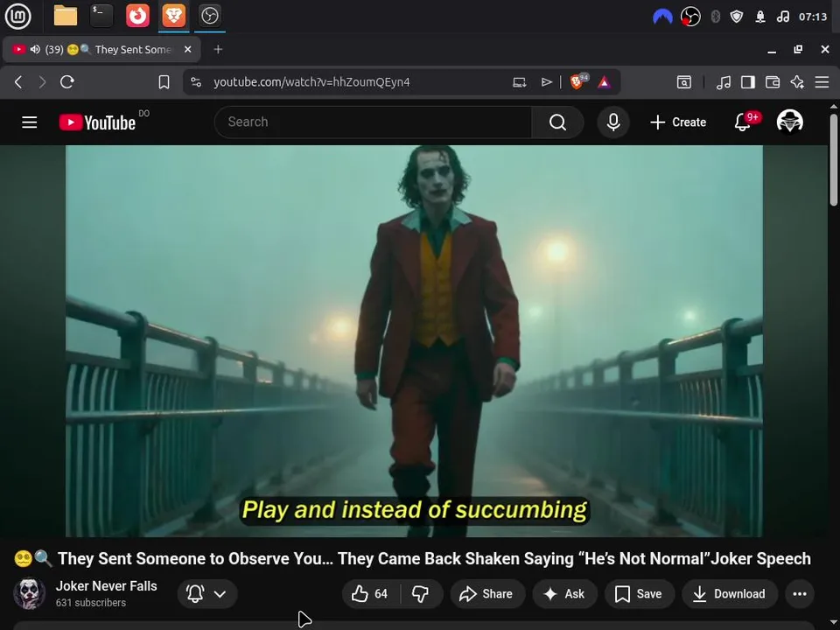Toggle the browser sidebar panel

748,82
